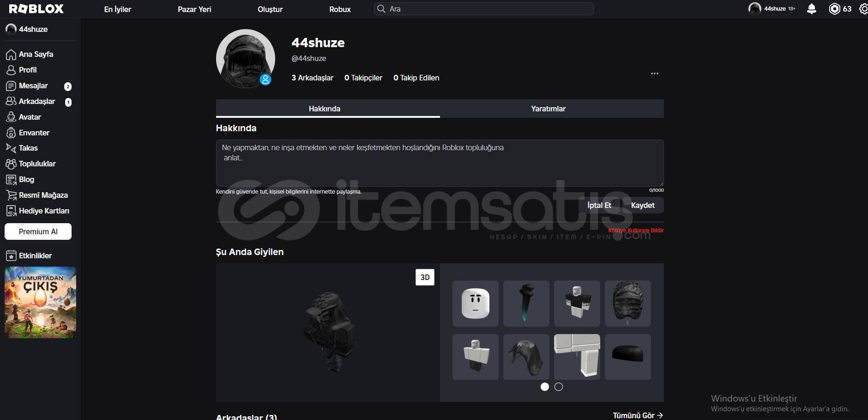Click the black hooded mask item
This screenshot has width=868, height=420.
[x=628, y=304]
